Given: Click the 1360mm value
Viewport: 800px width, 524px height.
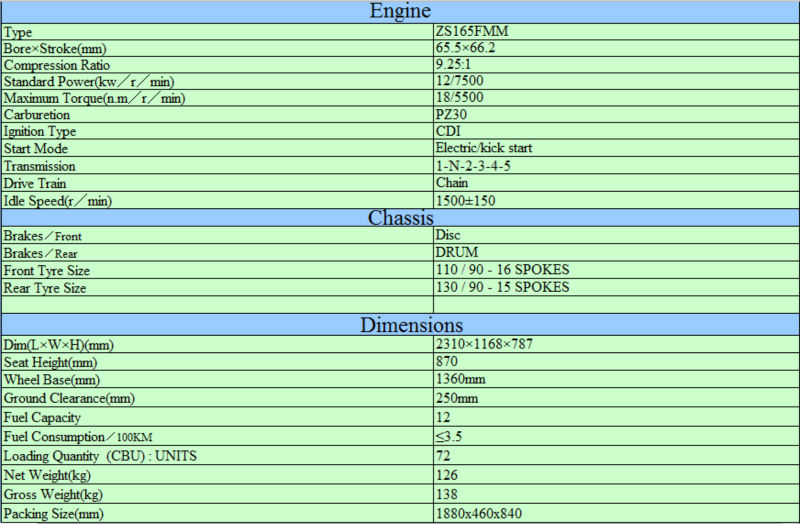Looking at the screenshot, I should [x=460, y=379].
